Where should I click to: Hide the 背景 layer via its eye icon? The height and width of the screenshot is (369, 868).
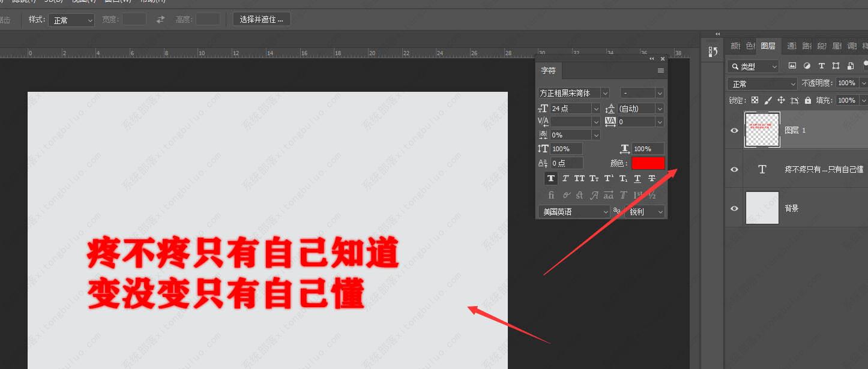click(x=734, y=208)
